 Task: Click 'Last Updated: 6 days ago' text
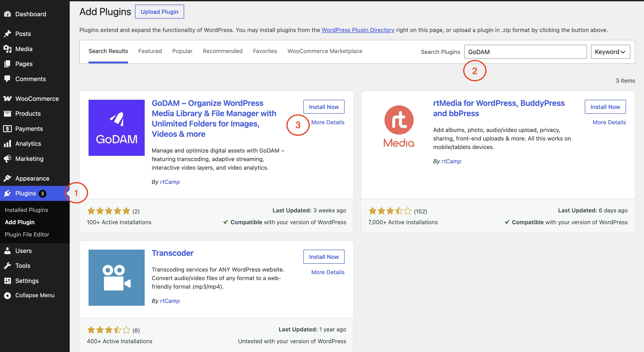(x=593, y=210)
